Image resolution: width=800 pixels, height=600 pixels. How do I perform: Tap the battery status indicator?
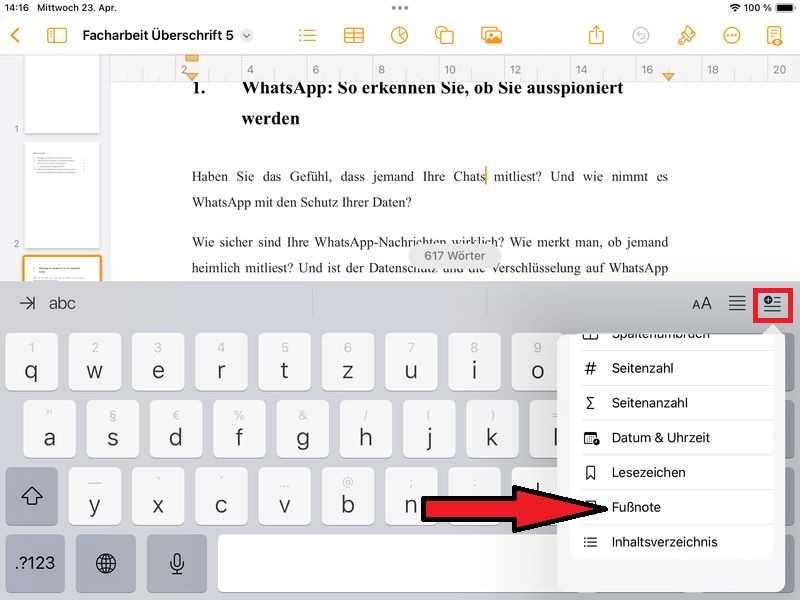pos(785,8)
